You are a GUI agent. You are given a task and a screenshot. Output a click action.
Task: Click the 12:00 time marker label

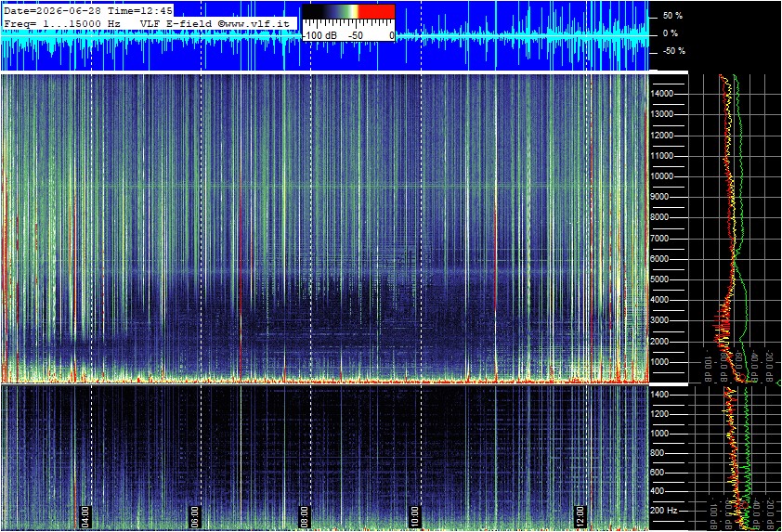tap(579, 516)
